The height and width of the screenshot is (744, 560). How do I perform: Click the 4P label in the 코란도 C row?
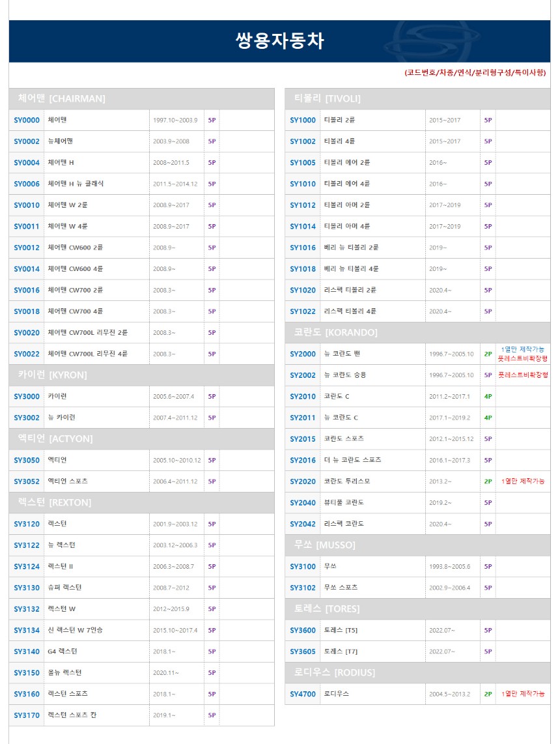point(488,397)
